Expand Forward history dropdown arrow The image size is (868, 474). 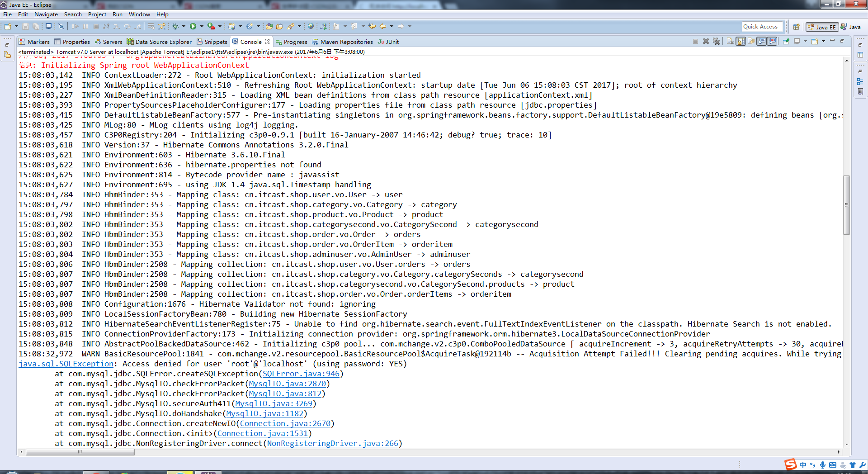pos(410,26)
